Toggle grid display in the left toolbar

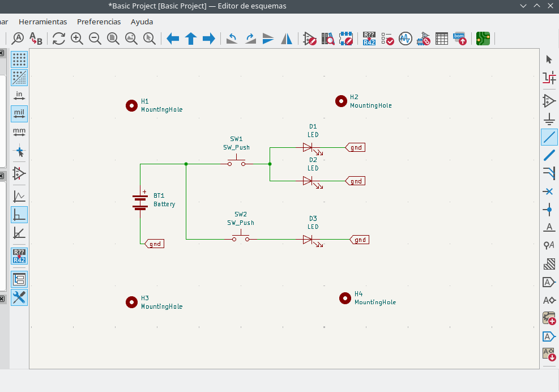pyautogui.click(x=19, y=59)
